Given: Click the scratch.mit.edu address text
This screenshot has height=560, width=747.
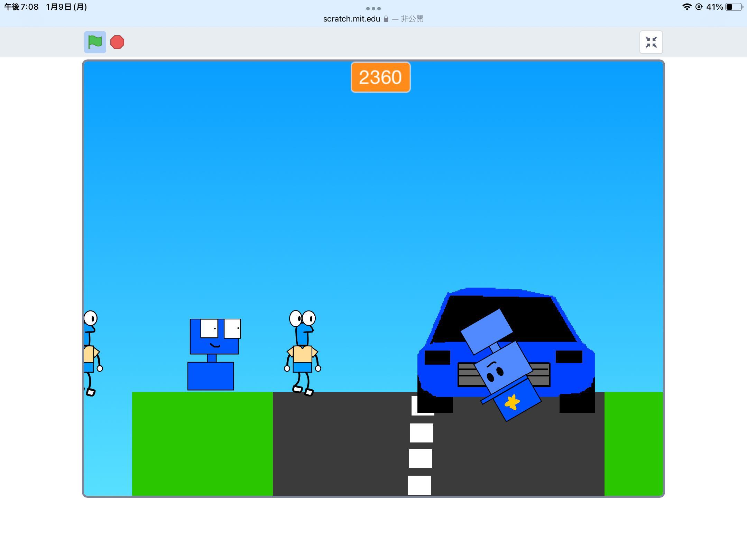Looking at the screenshot, I should [351, 19].
